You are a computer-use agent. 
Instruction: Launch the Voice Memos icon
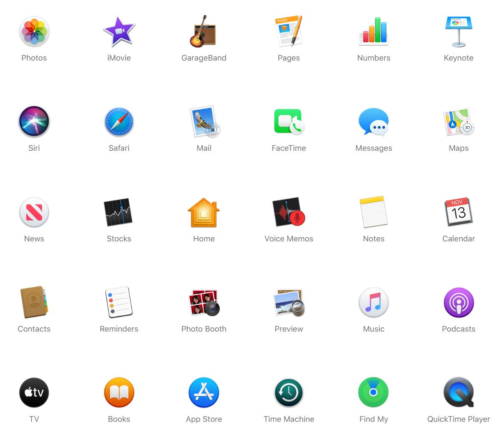(289, 212)
